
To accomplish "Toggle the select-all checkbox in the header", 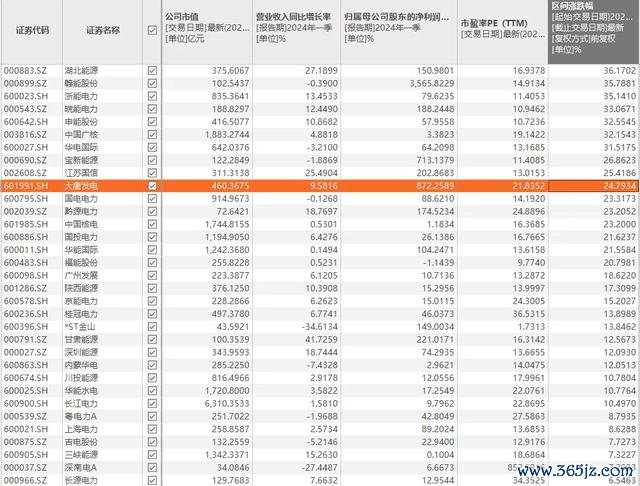I will point(152,30).
